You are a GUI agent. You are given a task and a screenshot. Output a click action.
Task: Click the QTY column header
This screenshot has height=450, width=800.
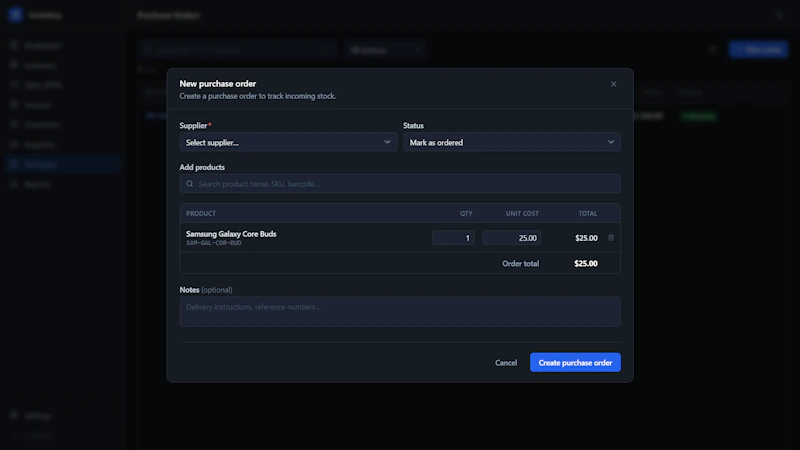(x=466, y=213)
